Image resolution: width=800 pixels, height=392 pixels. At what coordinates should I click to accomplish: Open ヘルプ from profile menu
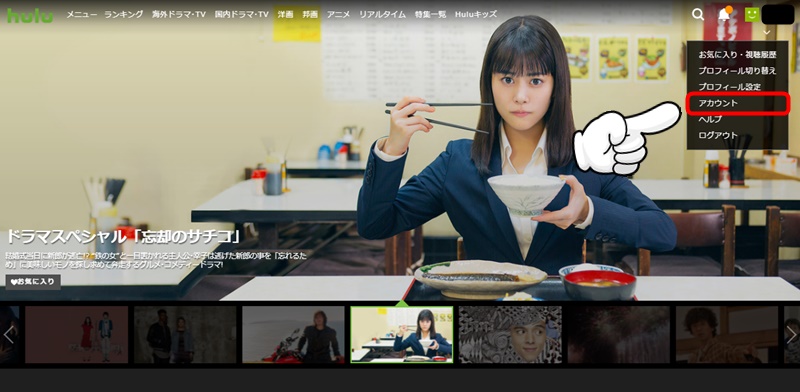[x=710, y=119]
